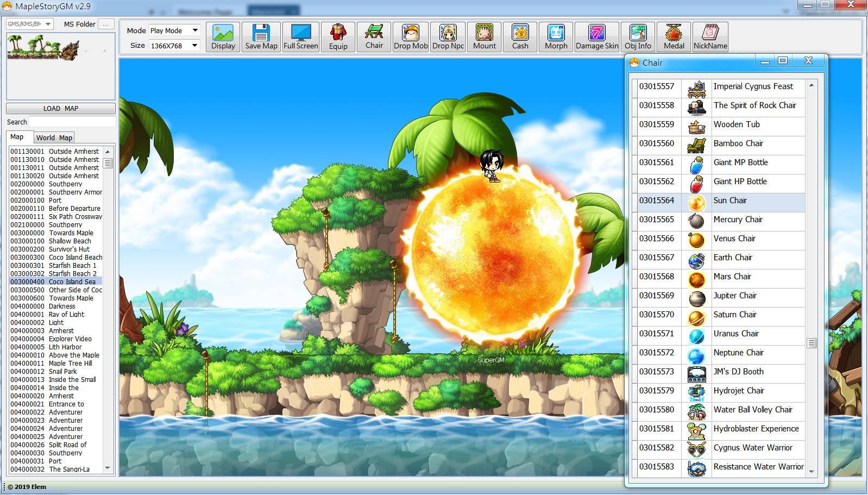
Task: Open the Cash items tool
Action: pyautogui.click(x=520, y=36)
